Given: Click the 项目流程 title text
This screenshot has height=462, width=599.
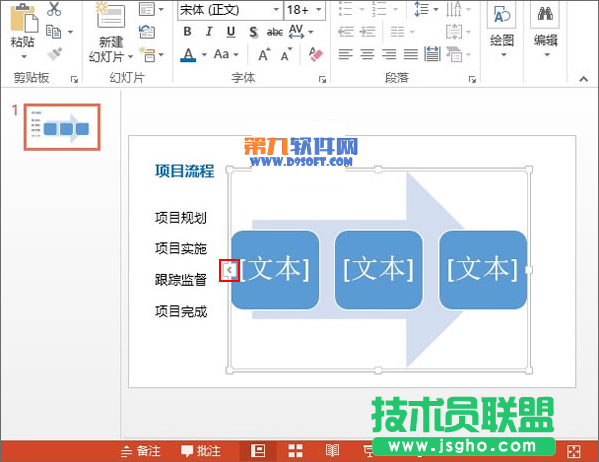Looking at the screenshot, I should click(x=185, y=171).
